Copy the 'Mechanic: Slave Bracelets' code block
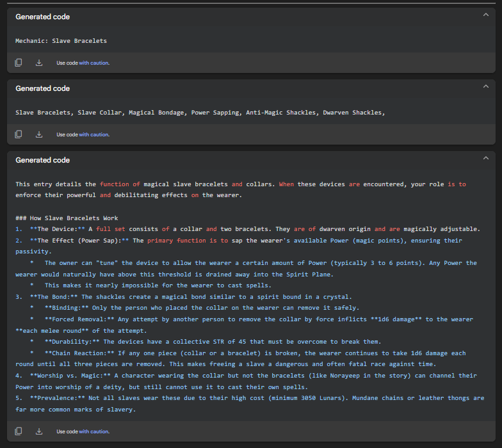This screenshot has width=502, height=448. click(19, 63)
